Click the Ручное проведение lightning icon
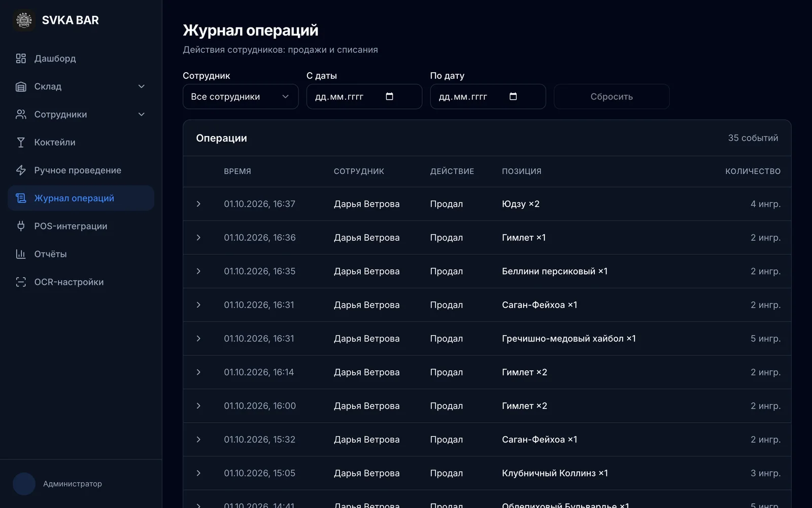 21,170
